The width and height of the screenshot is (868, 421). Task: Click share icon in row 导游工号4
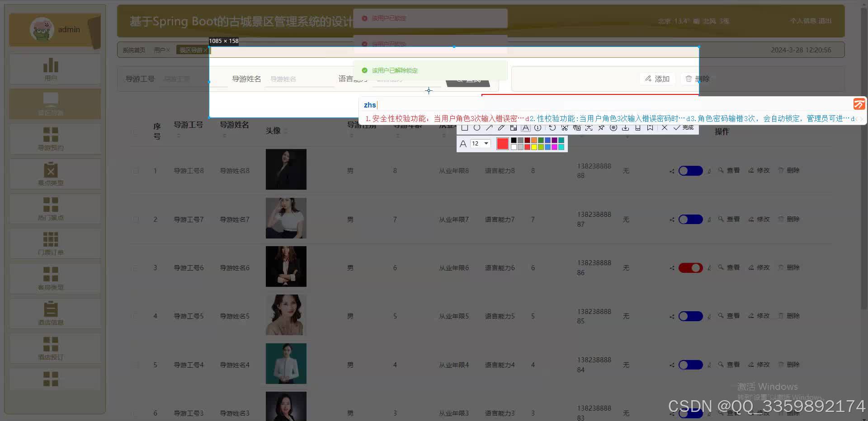coord(672,365)
